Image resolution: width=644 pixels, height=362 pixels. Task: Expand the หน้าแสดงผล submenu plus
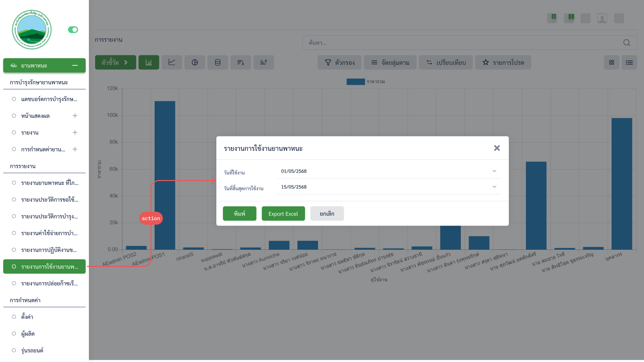[x=75, y=116]
